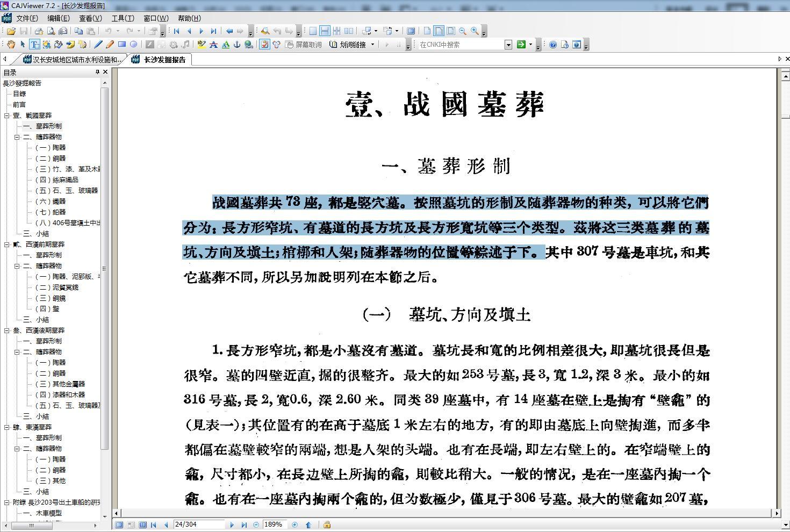Click the blue Back navigation arrow
790x532 pixels.
point(229,31)
